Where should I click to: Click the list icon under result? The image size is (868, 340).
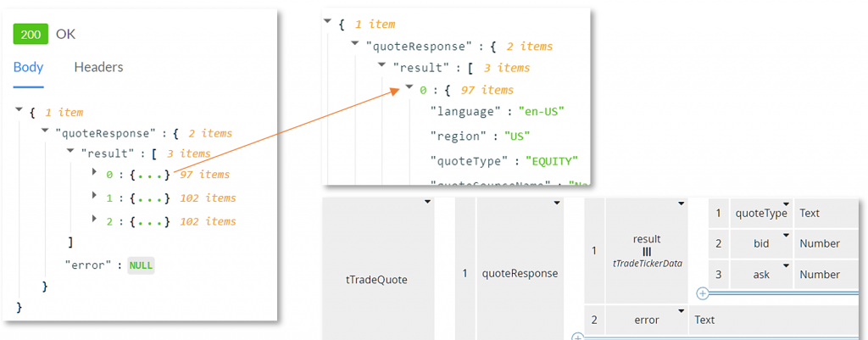646,252
